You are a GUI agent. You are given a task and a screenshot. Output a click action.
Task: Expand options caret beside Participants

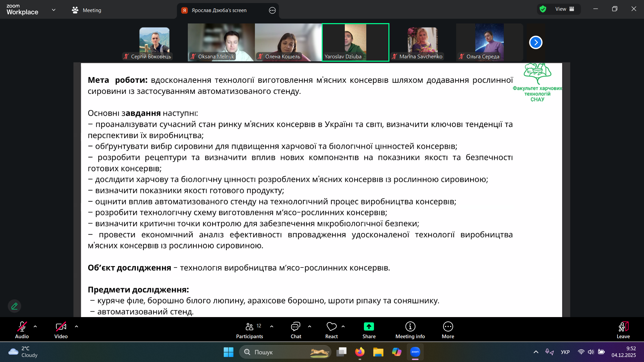pos(272,326)
